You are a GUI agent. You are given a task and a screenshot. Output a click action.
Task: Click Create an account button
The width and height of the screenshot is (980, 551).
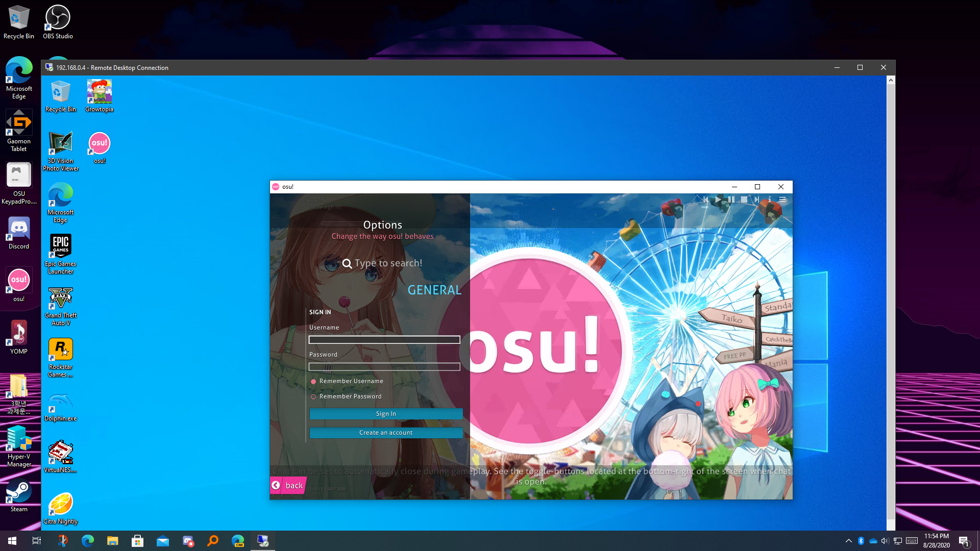[386, 433]
